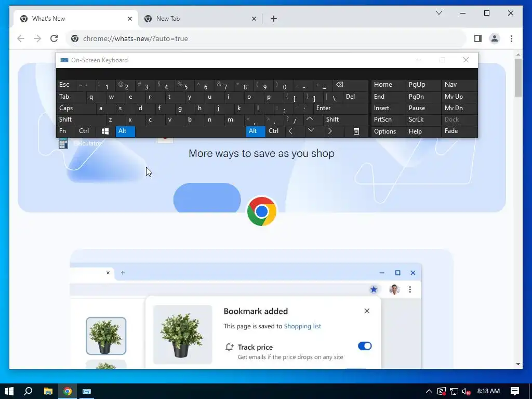
Task: Click the Insert key
Action: (x=388, y=108)
